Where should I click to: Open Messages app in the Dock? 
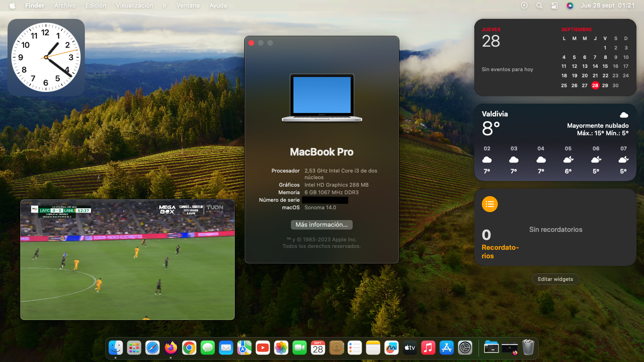[x=207, y=348]
